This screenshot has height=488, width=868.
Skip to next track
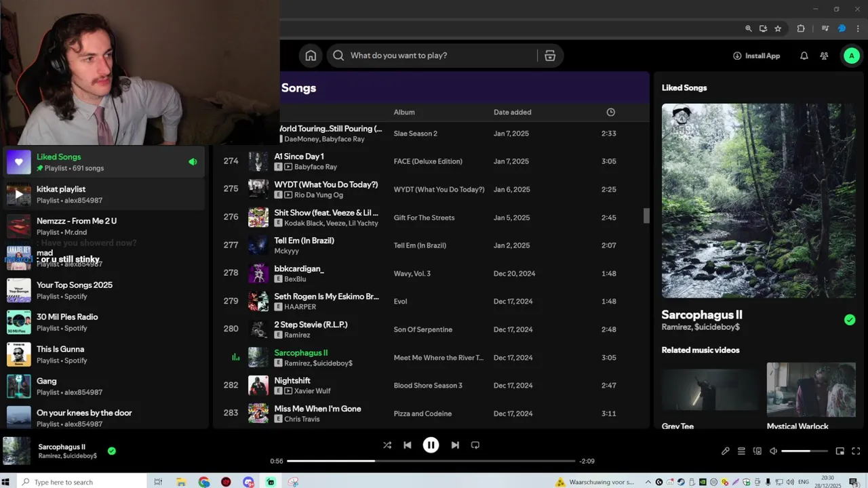tap(455, 445)
